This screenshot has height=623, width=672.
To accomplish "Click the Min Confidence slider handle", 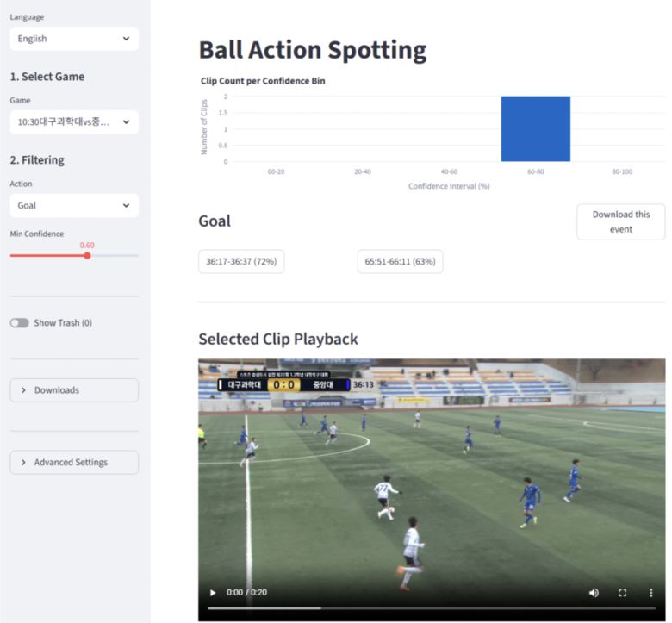I will point(87,255).
